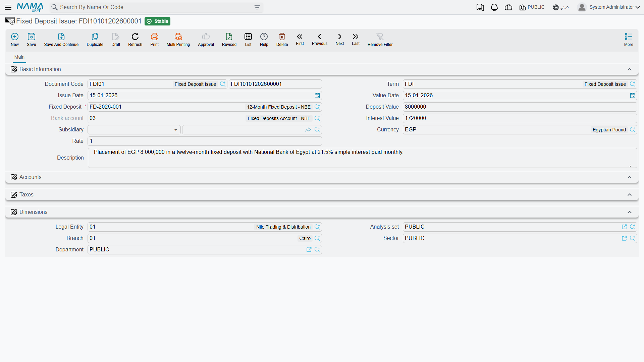
Task: Open the Subsidiary type dropdown
Action: coord(134,130)
